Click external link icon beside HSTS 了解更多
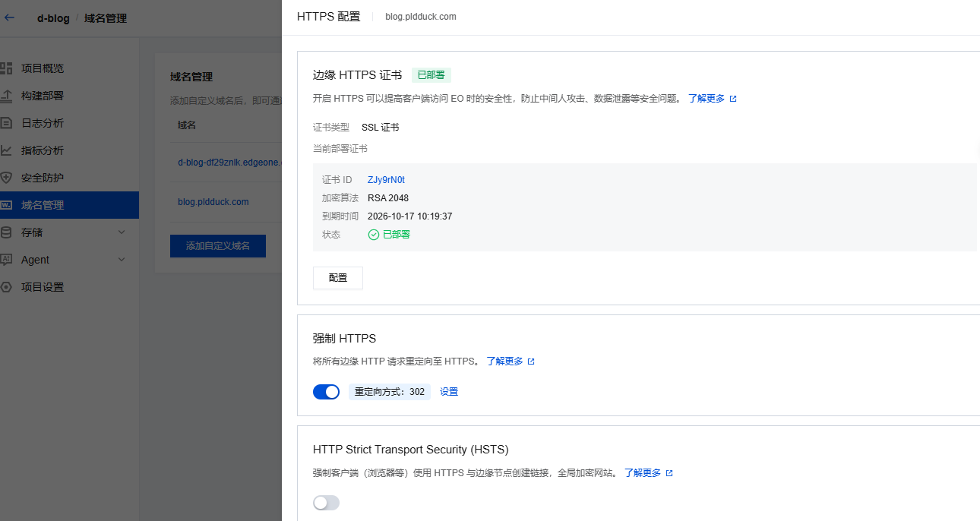 [x=669, y=473]
